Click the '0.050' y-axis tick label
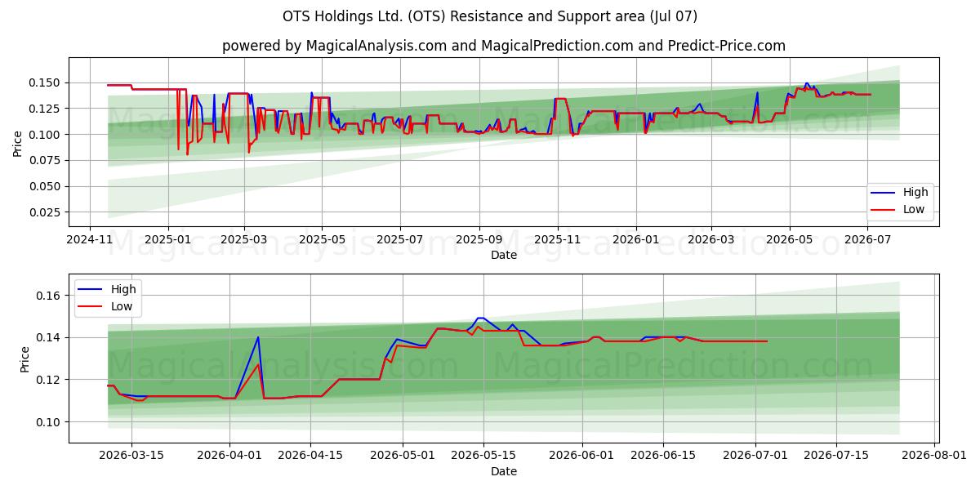Viewport: 980px width, 490px height. point(46,186)
